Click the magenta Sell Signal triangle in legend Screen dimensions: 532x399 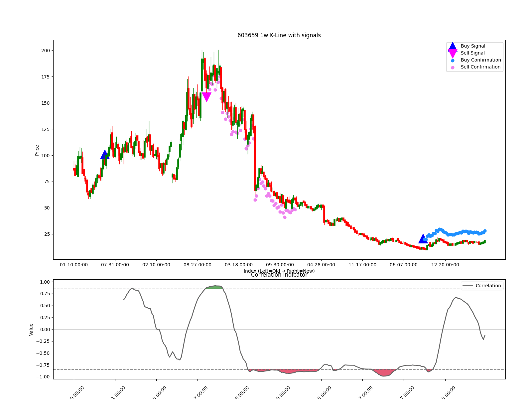pos(453,53)
